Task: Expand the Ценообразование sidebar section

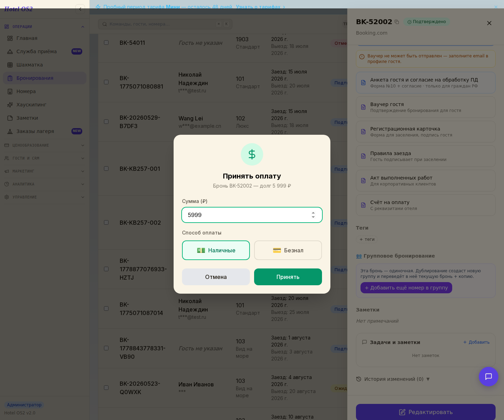Action: tap(44, 145)
